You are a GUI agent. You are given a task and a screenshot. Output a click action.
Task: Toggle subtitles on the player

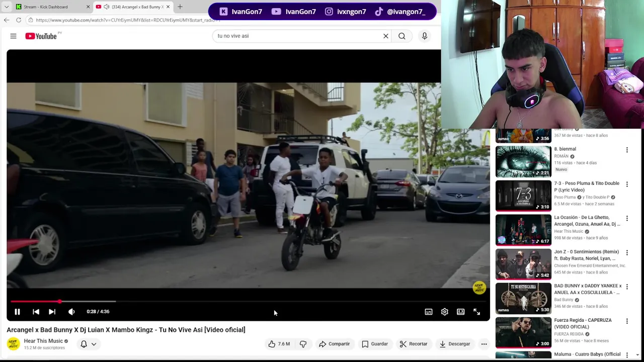(x=429, y=312)
